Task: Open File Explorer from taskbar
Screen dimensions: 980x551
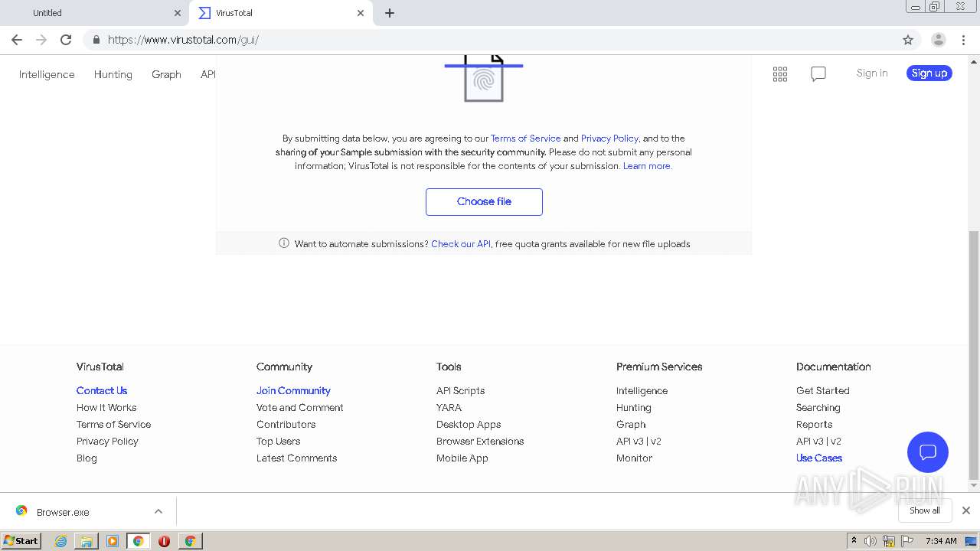Action: click(x=87, y=541)
